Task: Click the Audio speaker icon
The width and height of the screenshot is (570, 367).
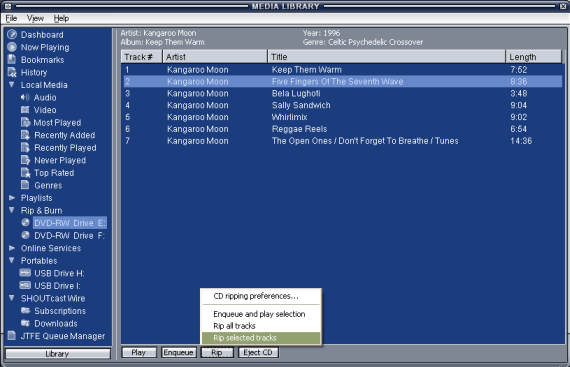Action: coord(25,97)
